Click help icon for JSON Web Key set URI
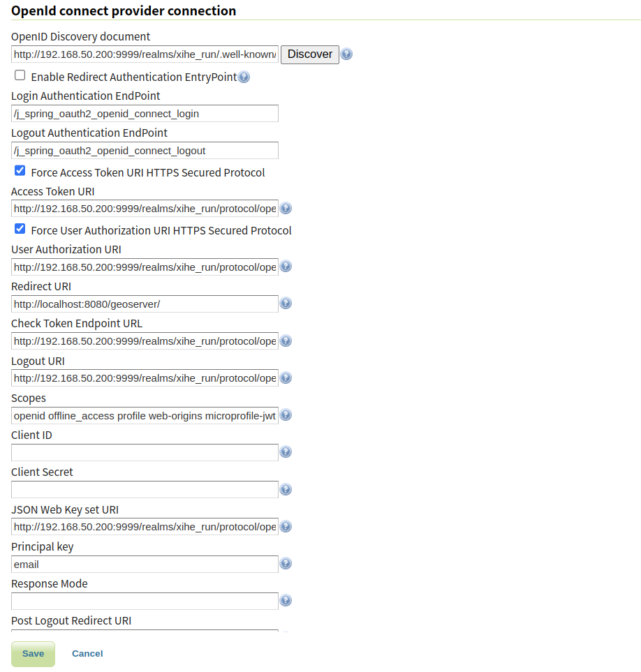 tap(286, 527)
